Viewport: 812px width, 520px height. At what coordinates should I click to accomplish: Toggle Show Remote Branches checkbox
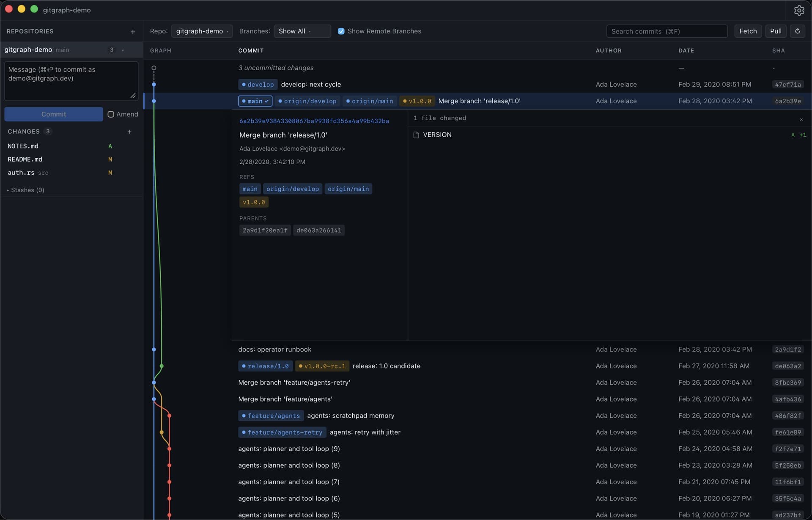pos(341,31)
